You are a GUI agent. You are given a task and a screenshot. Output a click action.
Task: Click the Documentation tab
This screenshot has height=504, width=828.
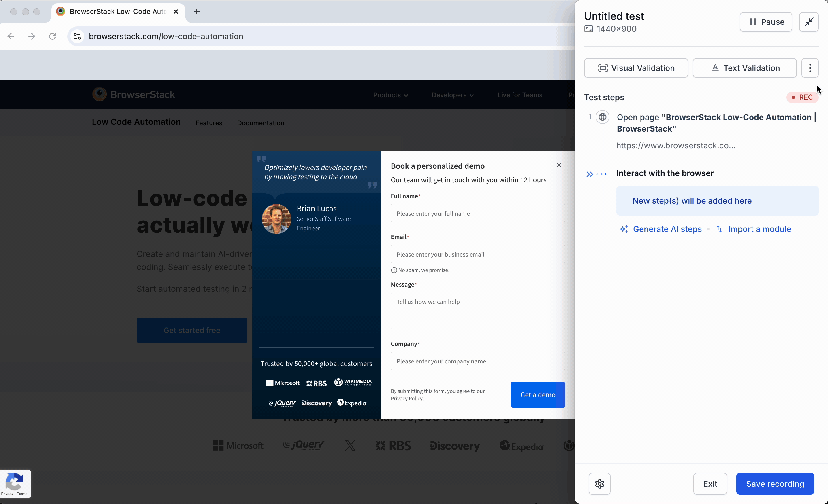(260, 123)
